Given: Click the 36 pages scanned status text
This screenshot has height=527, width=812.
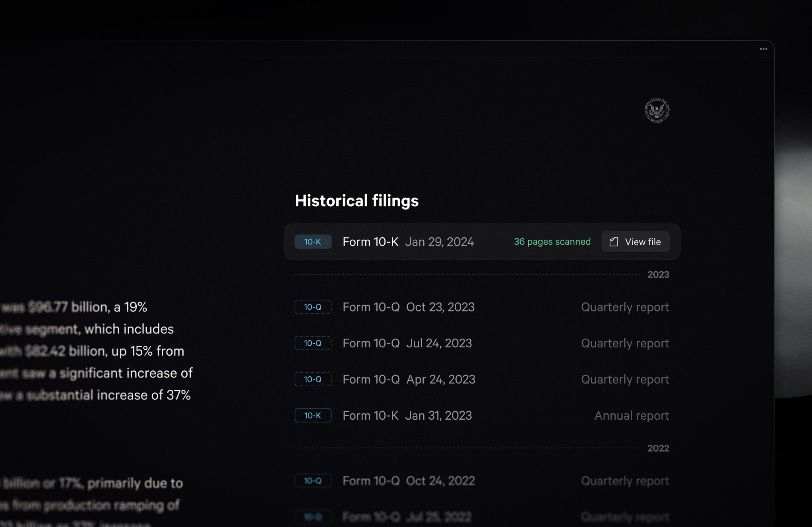Looking at the screenshot, I should pos(552,242).
